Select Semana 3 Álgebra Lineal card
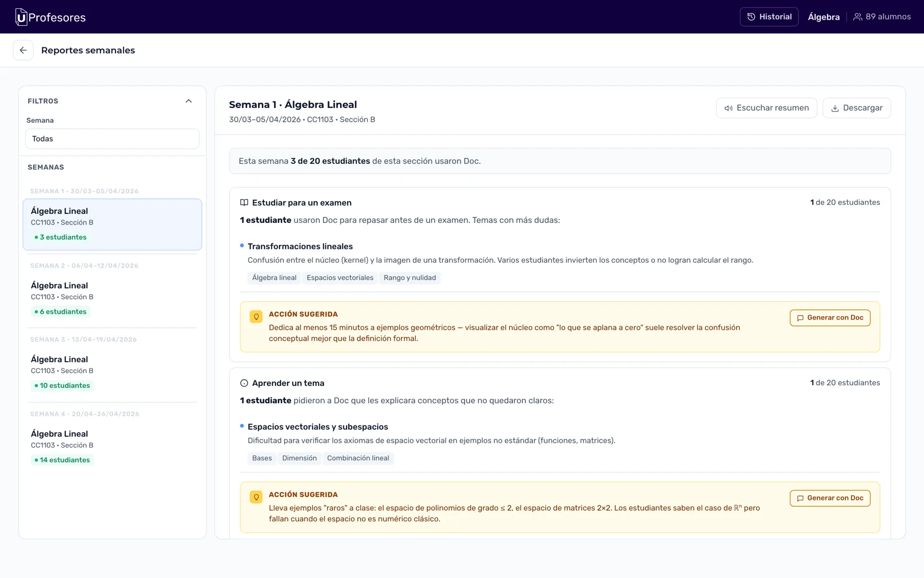The height and width of the screenshot is (578, 924). pos(112,372)
